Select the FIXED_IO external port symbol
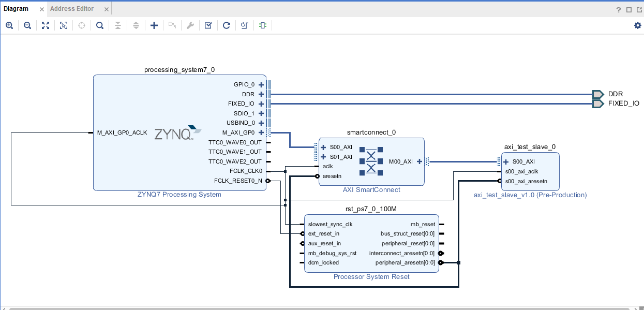644x310 pixels. tap(598, 104)
